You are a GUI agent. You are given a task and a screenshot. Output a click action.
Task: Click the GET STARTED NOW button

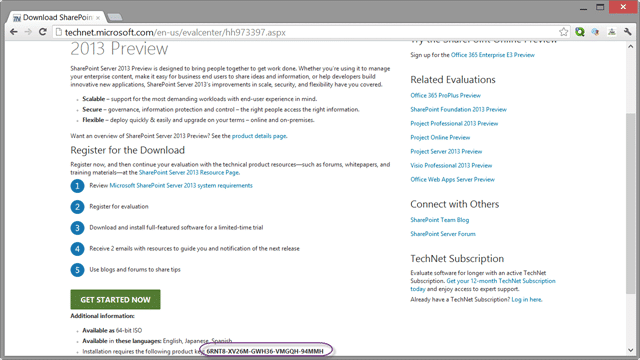pyautogui.click(x=115, y=300)
